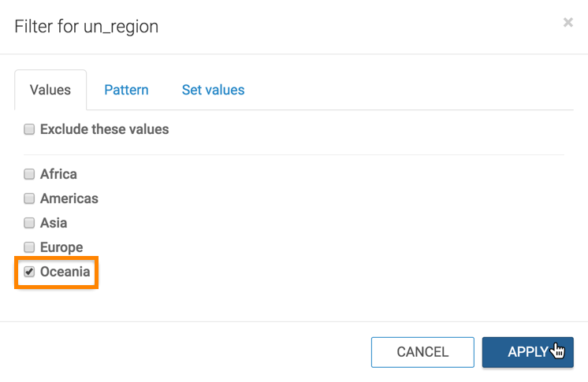Go to the Set values tab
Viewport: 588px width, 382px height.
click(x=213, y=90)
